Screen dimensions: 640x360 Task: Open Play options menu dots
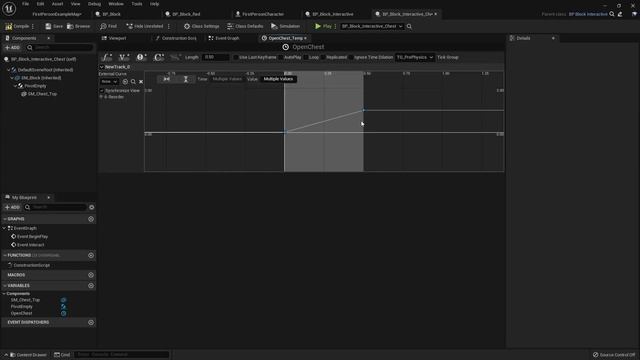pyautogui.click(x=335, y=26)
